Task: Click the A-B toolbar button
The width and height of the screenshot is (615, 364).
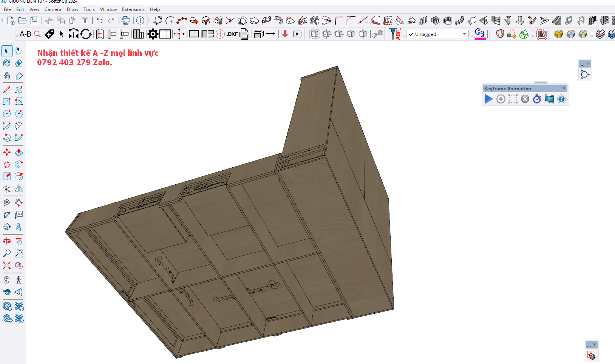Action: (25, 34)
